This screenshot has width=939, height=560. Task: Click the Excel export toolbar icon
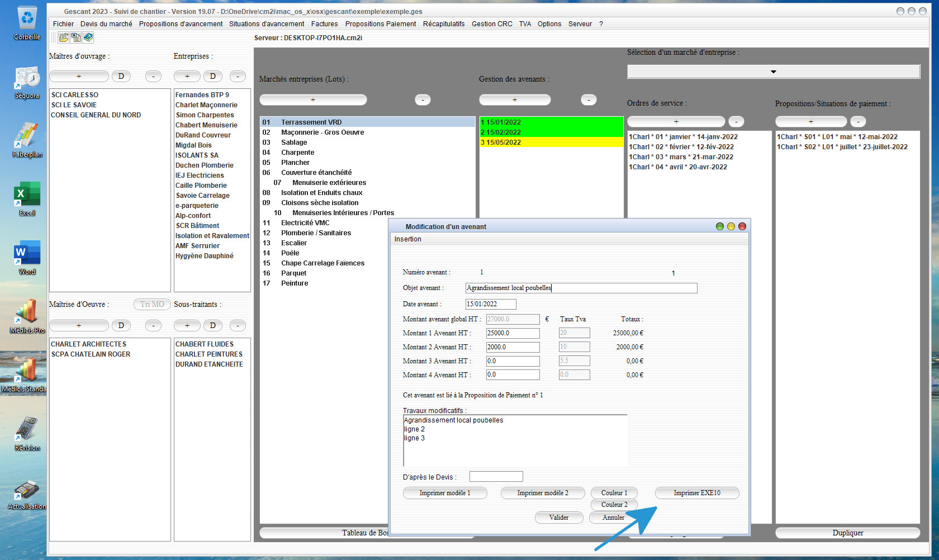[x=76, y=37]
